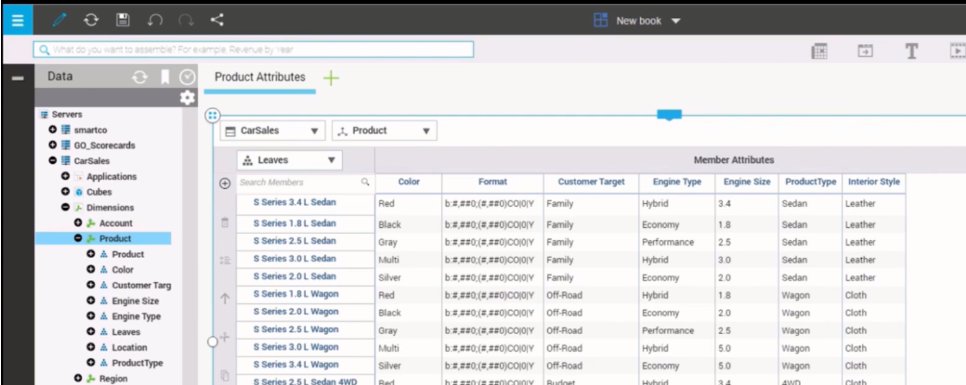Viewport: 966px width, 385px height.
Task: Open the Product dimension dropdown
Action: click(x=384, y=131)
